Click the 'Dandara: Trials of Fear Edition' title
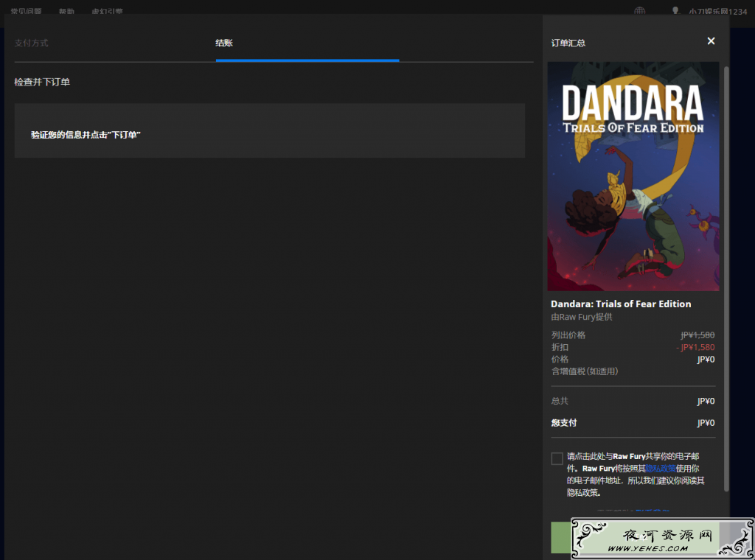This screenshot has width=755, height=560. coord(621,304)
